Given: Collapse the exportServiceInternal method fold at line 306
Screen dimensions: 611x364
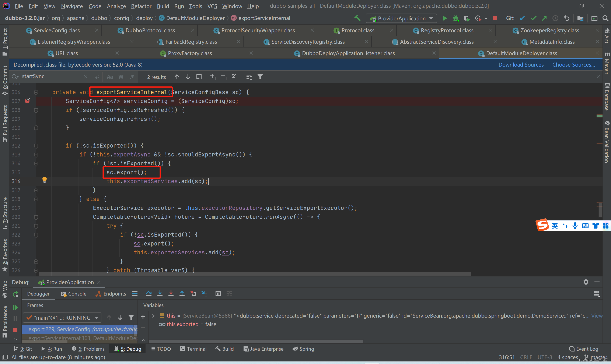Looking at the screenshot, I should point(36,92).
